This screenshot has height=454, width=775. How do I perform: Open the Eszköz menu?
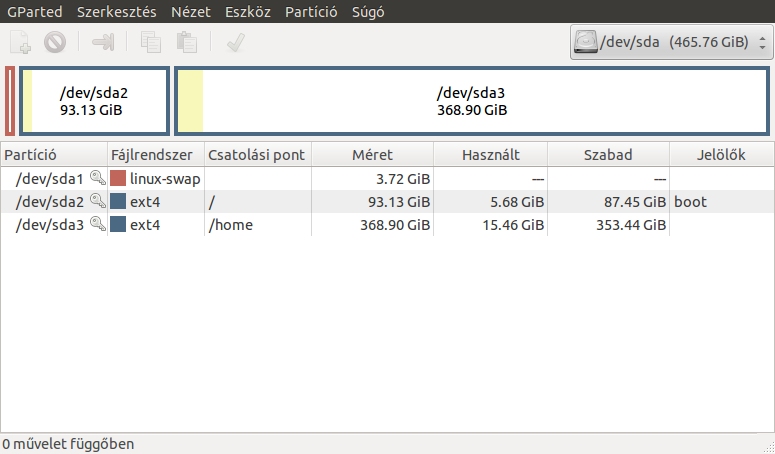(x=248, y=12)
